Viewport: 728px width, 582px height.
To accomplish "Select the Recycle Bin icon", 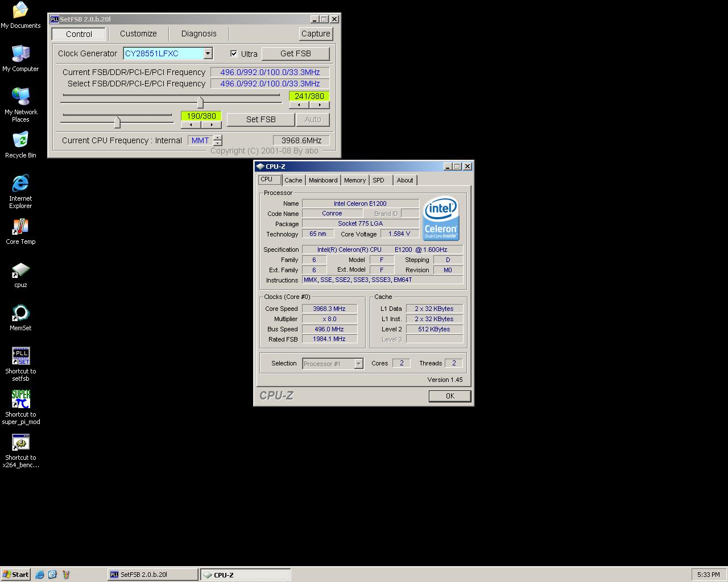I will pos(20,145).
